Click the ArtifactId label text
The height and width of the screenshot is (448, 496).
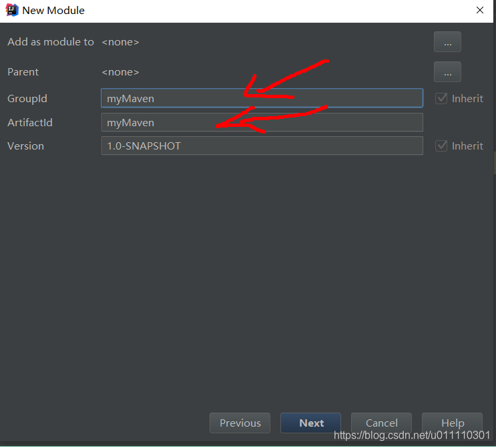[x=30, y=122]
